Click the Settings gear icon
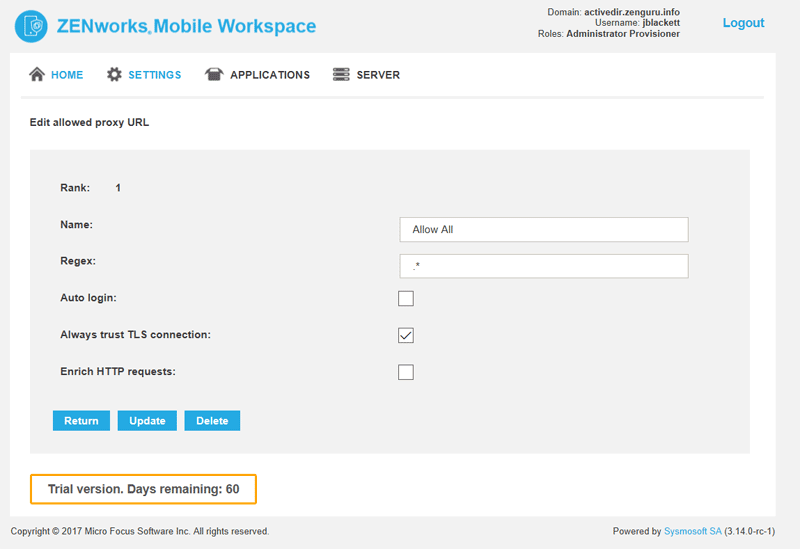The height and width of the screenshot is (549, 800). pyautogui.click(x=114, y=74)
